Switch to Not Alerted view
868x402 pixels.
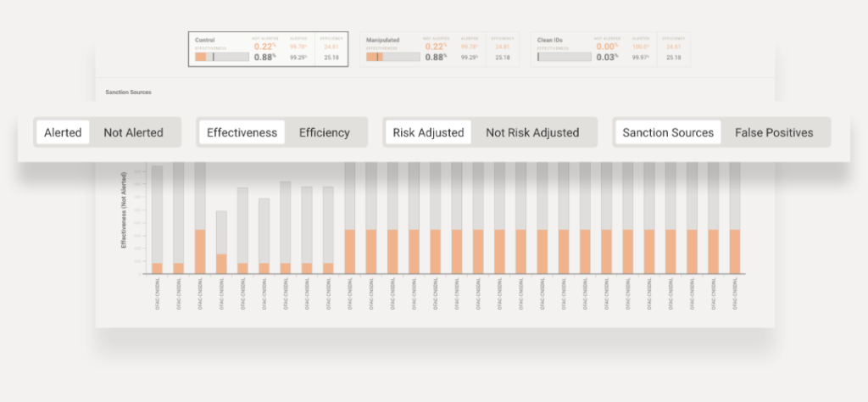pos(133,132)
